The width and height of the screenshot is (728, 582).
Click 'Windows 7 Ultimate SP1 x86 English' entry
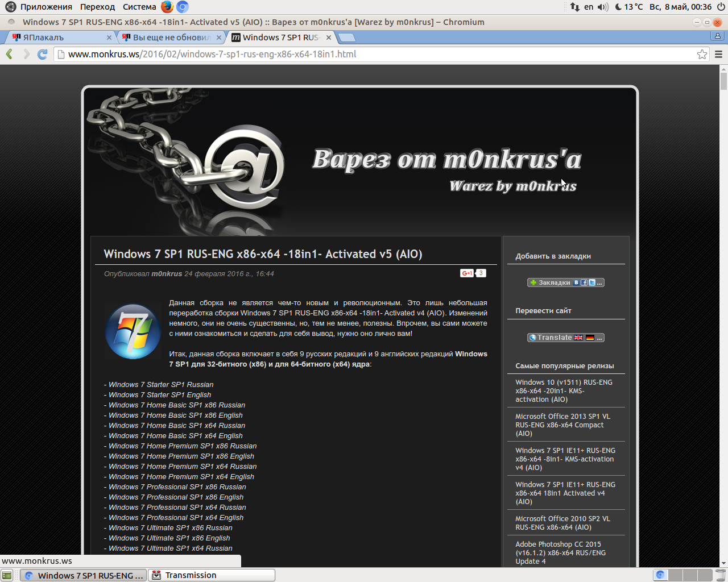169,538
